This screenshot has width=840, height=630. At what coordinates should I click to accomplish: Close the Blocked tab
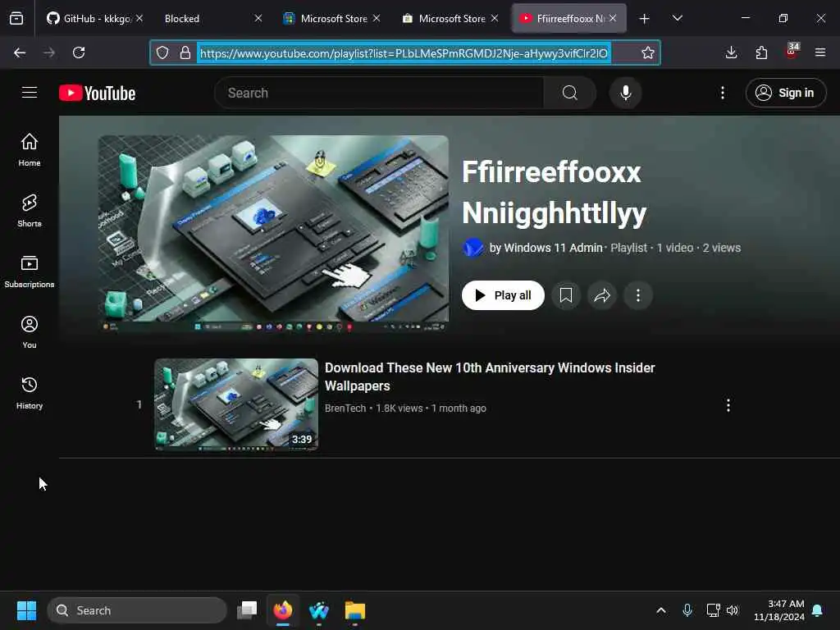(x=258, y=18)
